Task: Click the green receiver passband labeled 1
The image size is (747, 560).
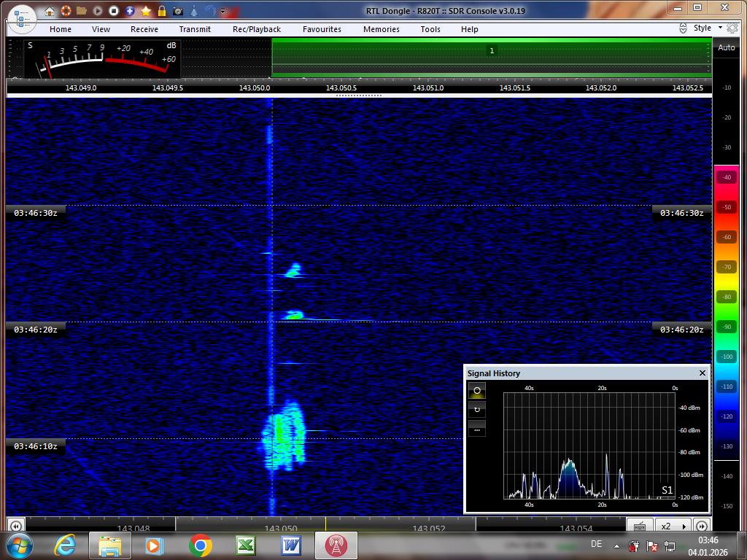Action: (492, 58)
